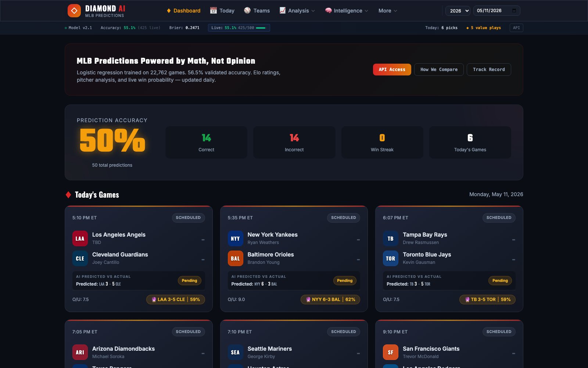Click the BAL team badge
This screenshot has height=368, width=588.
click(x=236, y=258)
